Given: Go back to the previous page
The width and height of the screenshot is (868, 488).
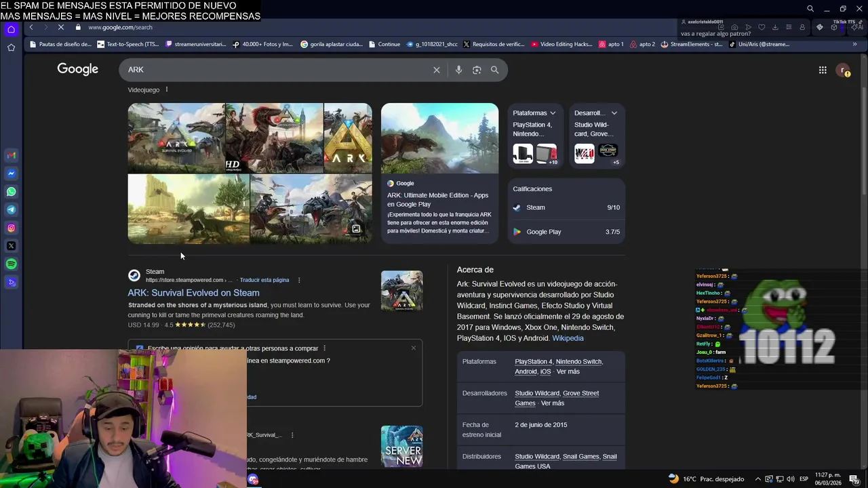Looking at the screenshot, I should [x=31, y=27].
